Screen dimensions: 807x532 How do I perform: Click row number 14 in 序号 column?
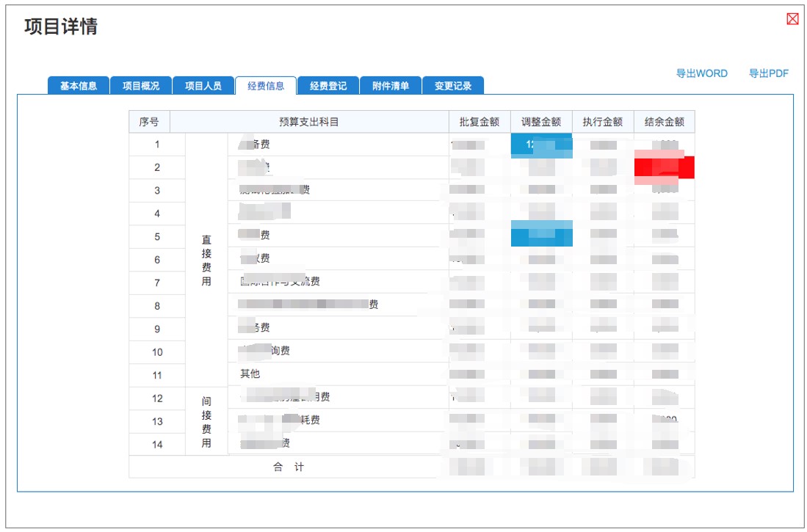click(x=157, y=445)
